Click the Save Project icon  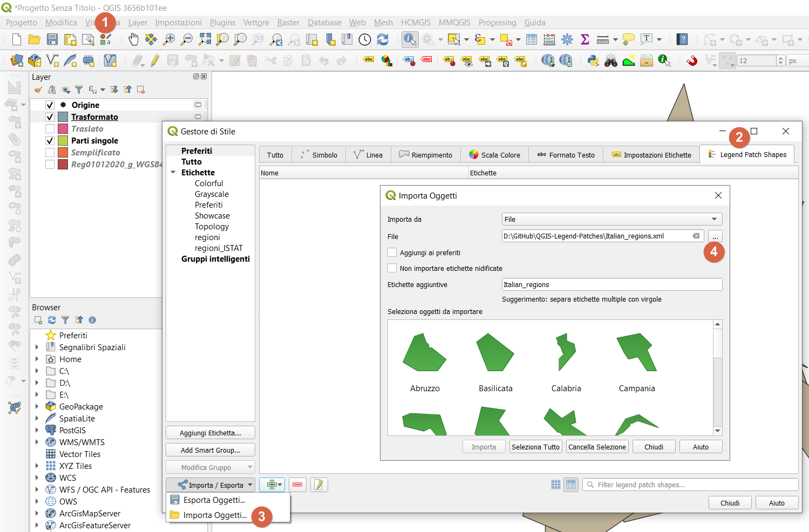coord(52,39)
